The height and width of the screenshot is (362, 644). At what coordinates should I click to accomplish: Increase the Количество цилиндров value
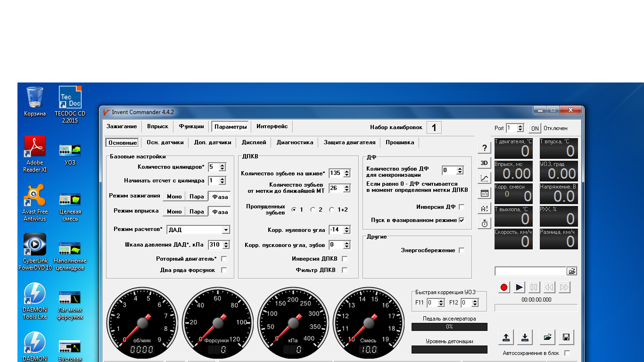pos(223,165)
